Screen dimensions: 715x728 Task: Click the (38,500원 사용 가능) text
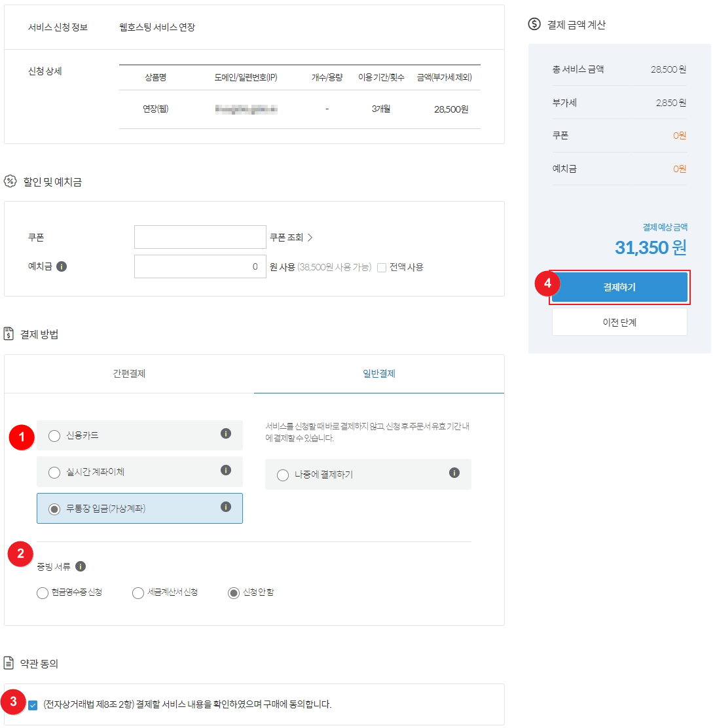pyautogui.click(x=335, y=267)
